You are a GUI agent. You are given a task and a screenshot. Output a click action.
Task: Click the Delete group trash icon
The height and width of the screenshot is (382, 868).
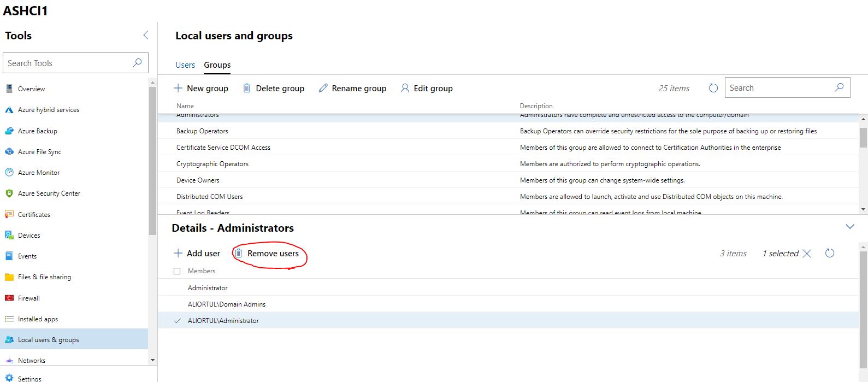247,88
